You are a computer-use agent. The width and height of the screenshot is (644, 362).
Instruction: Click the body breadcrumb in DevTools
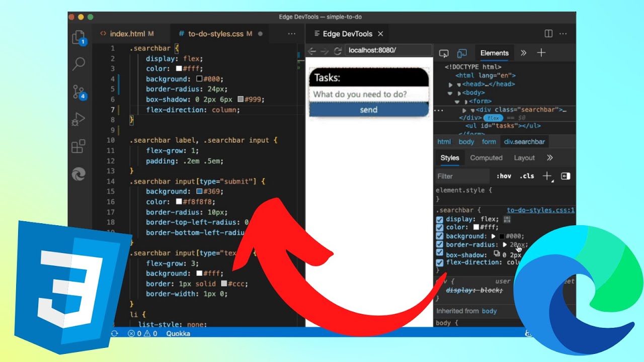tap(466, 142)
